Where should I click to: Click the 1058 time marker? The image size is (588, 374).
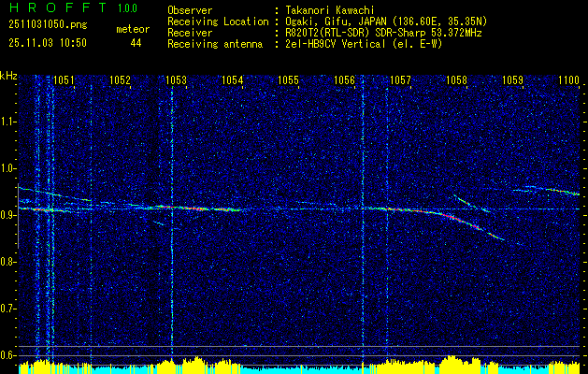pos(457,79)
